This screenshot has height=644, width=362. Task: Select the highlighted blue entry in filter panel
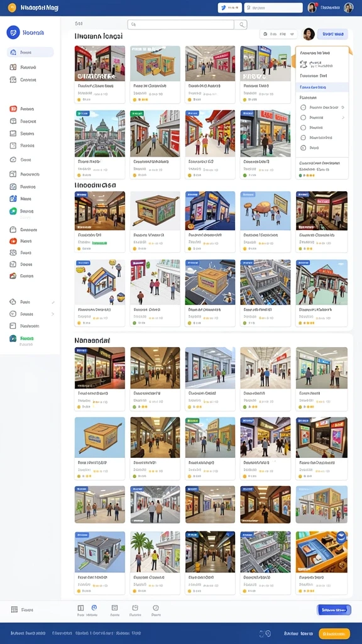(x=322, y=87)
